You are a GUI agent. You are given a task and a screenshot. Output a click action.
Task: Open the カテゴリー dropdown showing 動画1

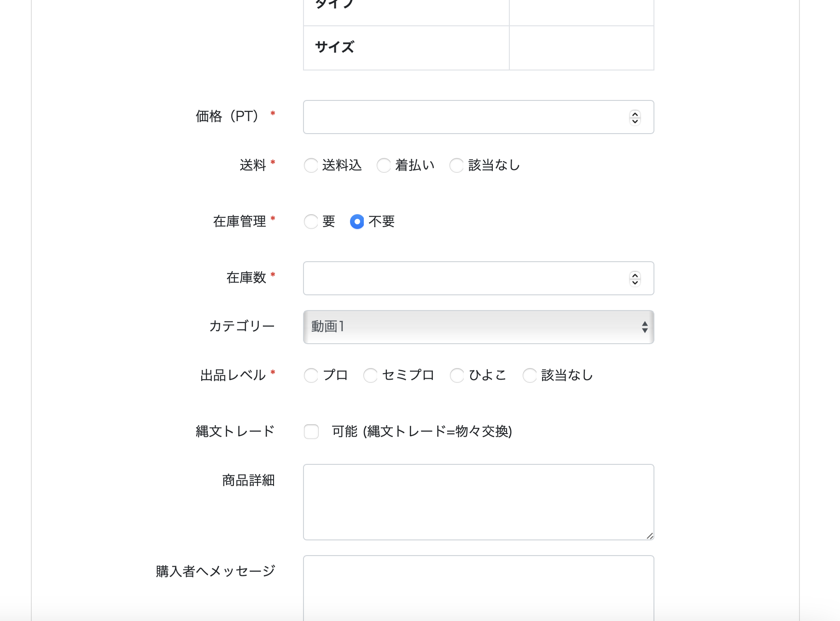(x=478, y=327)
